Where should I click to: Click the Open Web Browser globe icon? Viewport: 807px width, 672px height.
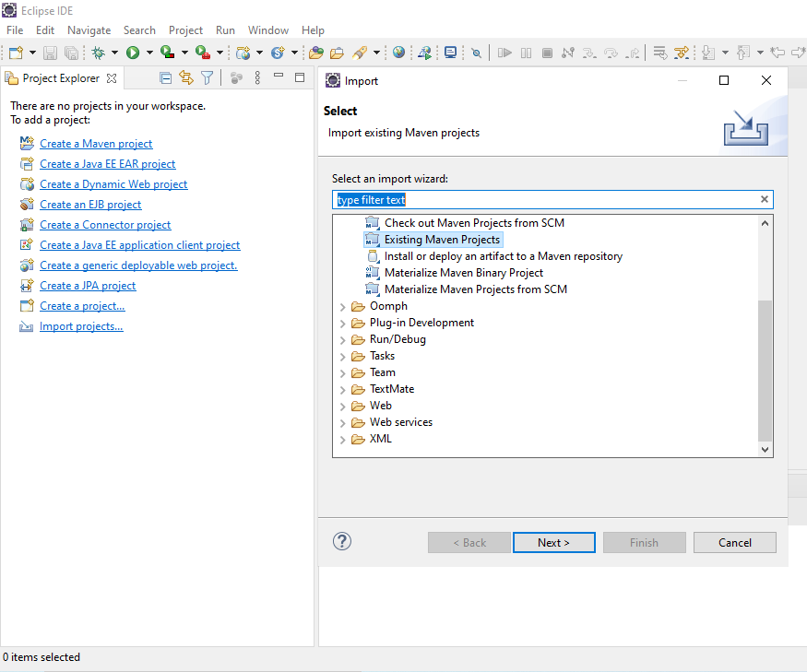398,53
